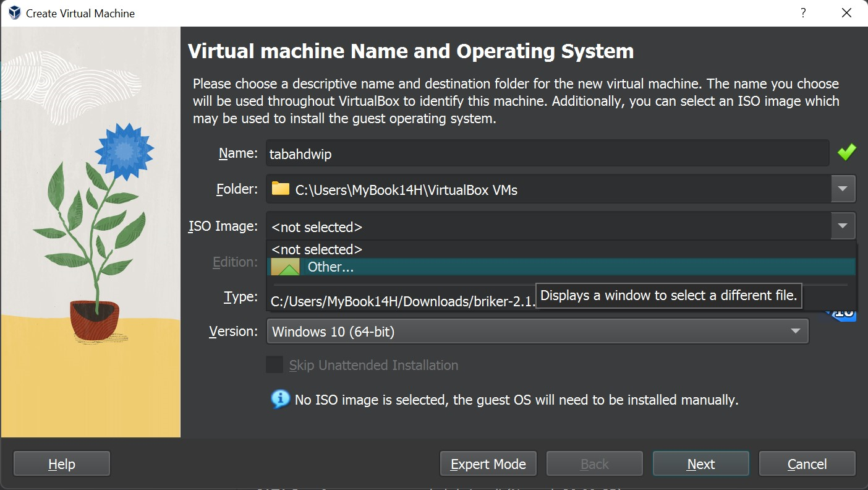Viewport: 868px width, 490px height.
Task: Click the blue info icon beside ISO message
Action: point(280,399)
